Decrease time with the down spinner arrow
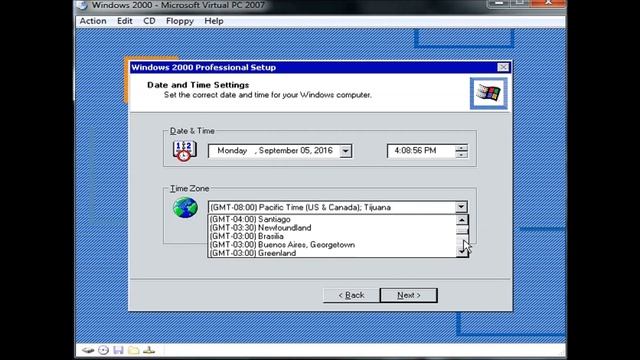 click(x=461, y=154)
